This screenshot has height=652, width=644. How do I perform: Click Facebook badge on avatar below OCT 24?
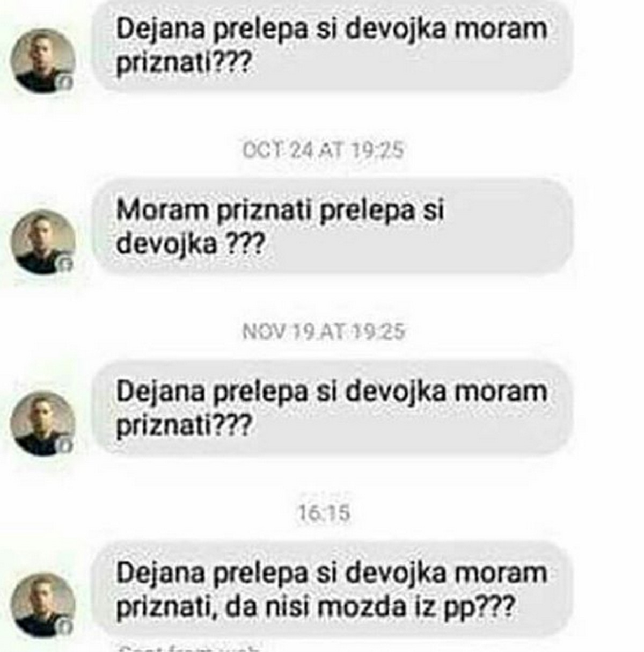[x=66, y=264]
